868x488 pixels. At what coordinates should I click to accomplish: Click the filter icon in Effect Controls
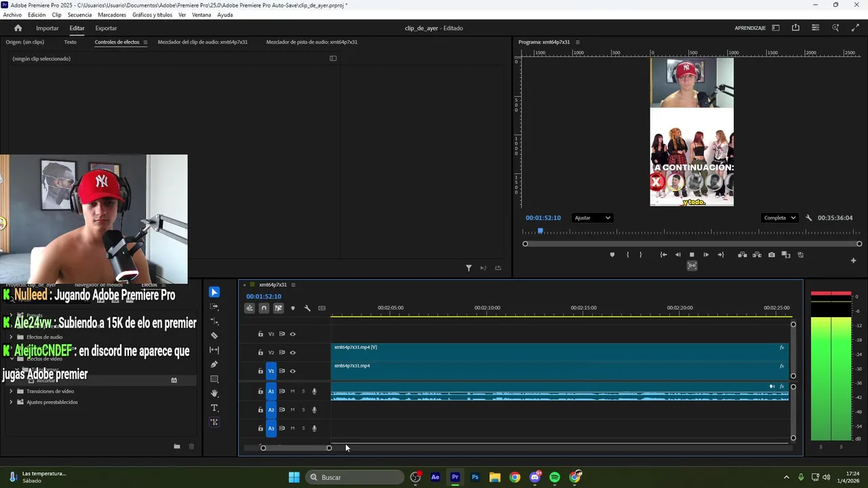click(x=469, y=268)
